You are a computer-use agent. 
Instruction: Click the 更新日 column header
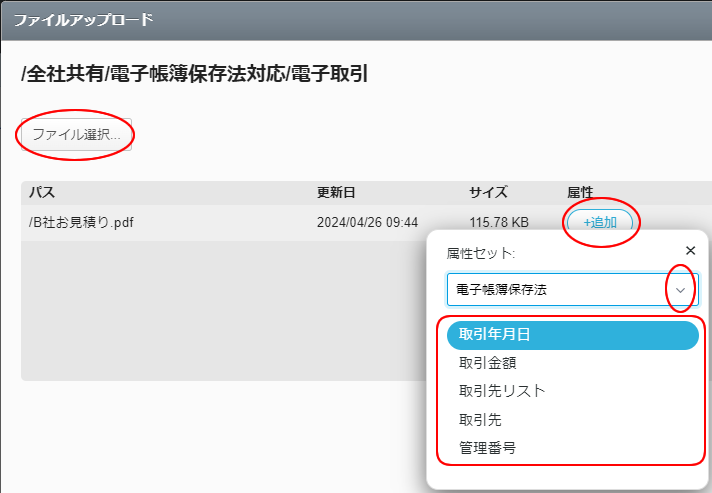pos(336,192)
